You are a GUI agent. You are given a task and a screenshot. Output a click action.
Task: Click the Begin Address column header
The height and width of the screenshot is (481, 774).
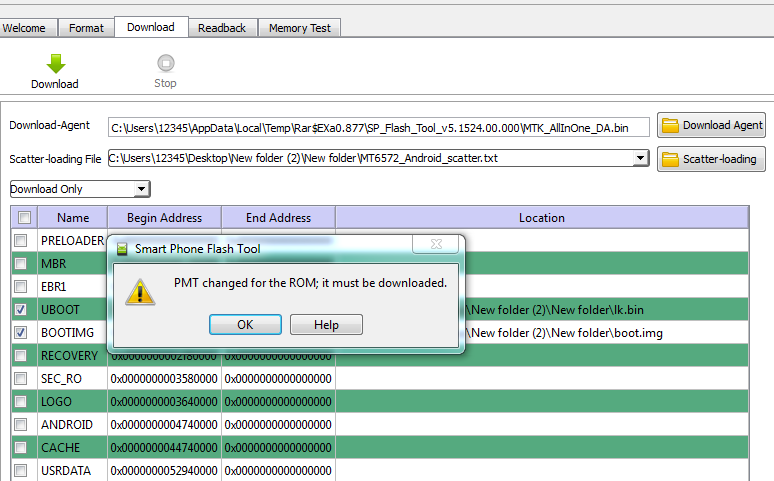[164, 217]
